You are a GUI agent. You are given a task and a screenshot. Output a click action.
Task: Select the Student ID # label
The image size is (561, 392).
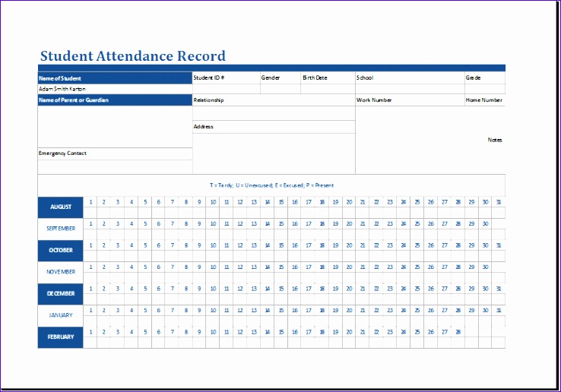tap(208, 77)
